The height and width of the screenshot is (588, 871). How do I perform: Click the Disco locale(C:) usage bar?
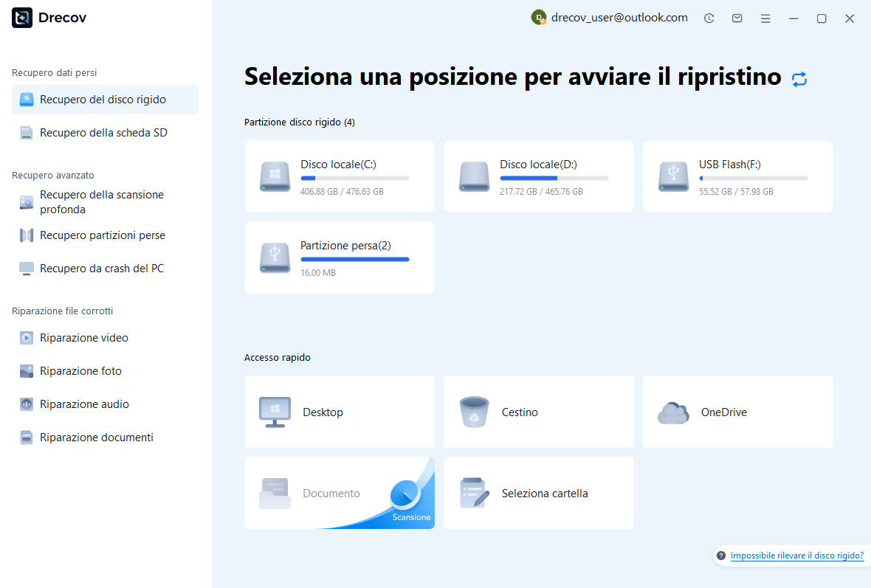[x=354, y=178]
